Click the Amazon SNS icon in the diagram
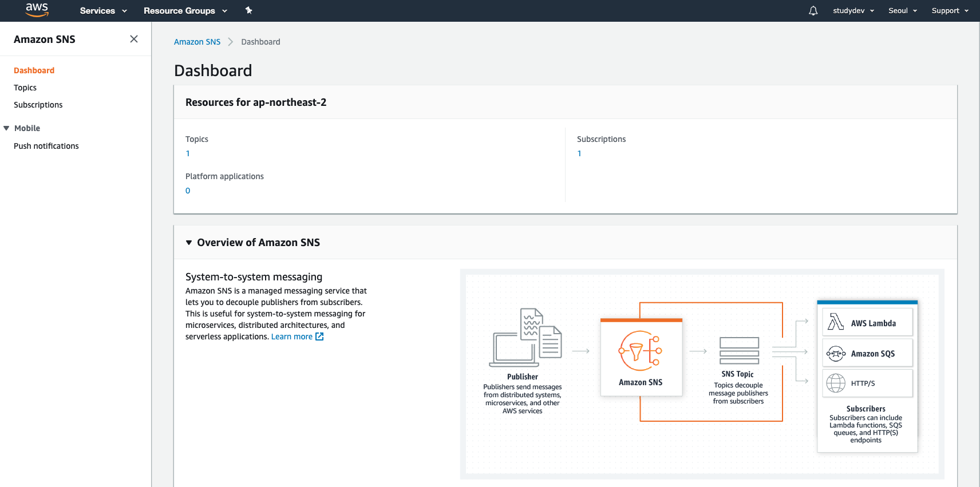The height and width of the screenshot is (487, 980). click(641, 350)
